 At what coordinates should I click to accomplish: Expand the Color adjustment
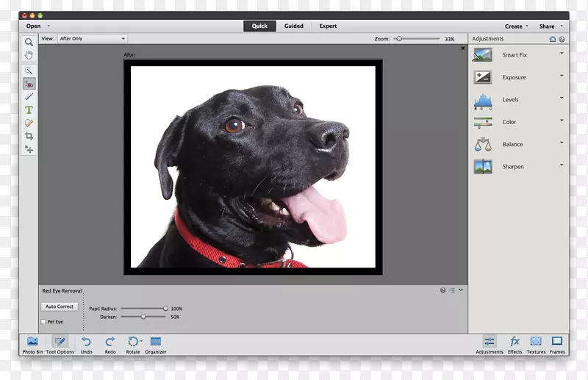point(562,121)
